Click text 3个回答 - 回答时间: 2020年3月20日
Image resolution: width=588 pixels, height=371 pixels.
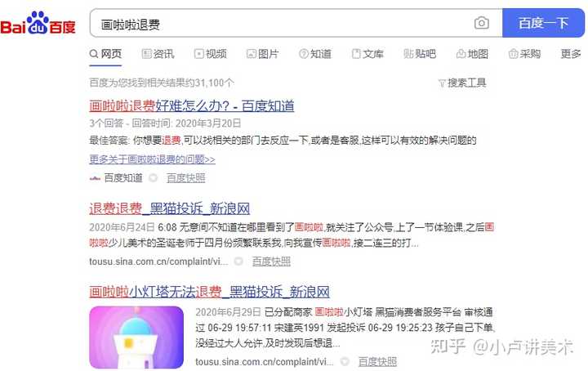tap(165, 123)
